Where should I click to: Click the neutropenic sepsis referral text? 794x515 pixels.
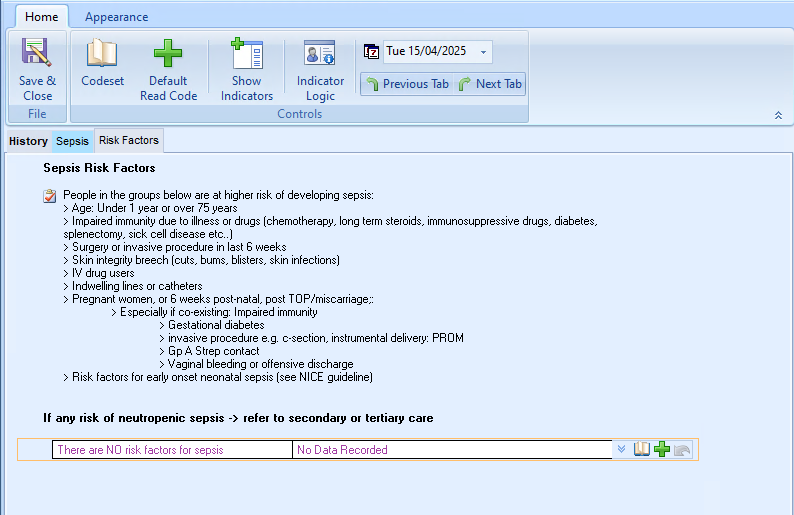[238, 418]
